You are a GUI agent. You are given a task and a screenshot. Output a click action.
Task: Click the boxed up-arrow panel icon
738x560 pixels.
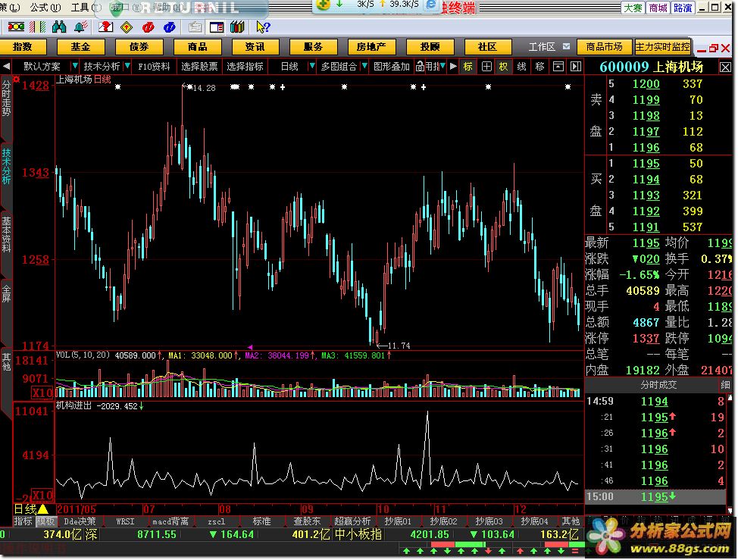[558, 67]
